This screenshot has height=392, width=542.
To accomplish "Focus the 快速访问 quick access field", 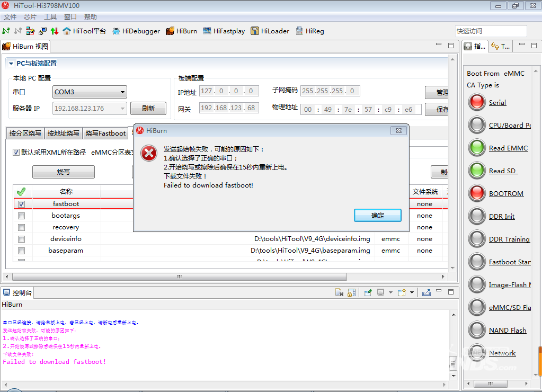I will (x=491, y=31).
